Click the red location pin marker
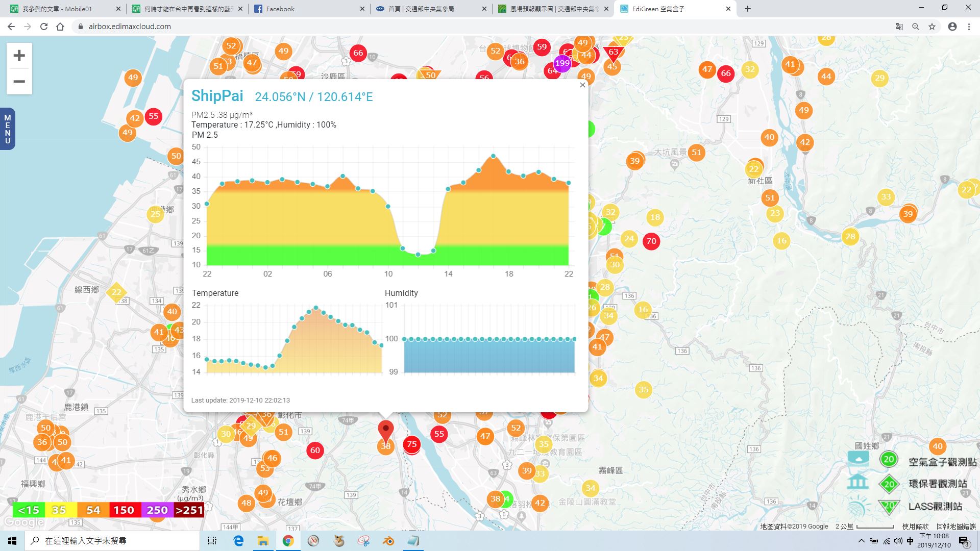 (x=386, y=431)
